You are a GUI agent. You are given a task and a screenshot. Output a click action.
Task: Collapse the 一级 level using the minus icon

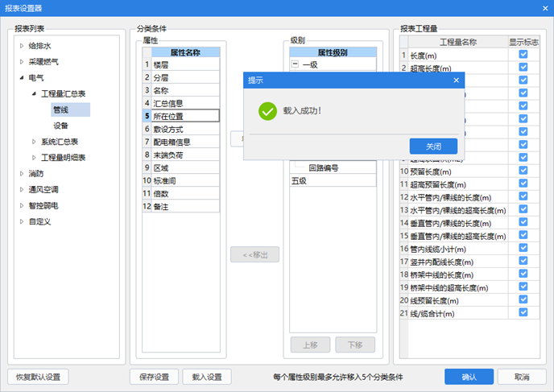296,64
